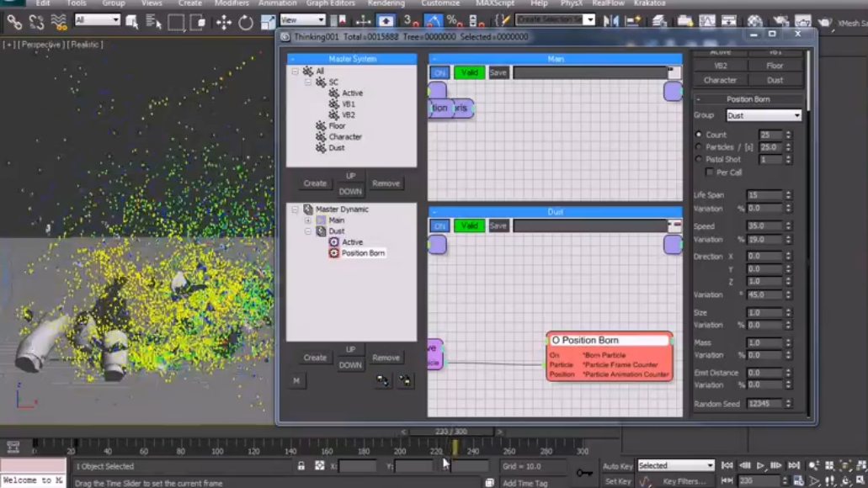Image resolution: width=868 pixels, height=488 pixels.
Task: Open the Group dropdown showing Dust
Action: coord(764,115)
